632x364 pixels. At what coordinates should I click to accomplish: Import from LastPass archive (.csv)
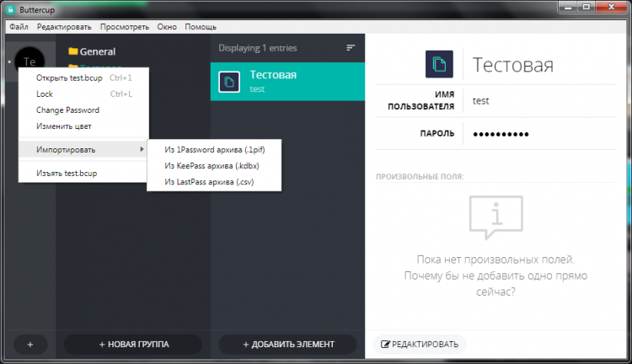[x=214, y=182]
